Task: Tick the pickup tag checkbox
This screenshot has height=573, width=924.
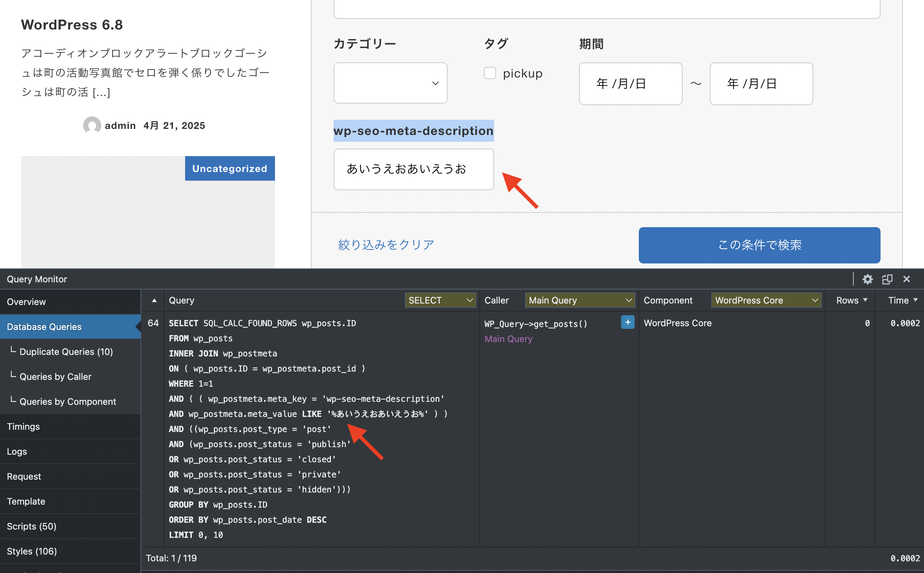Action: 490,73
